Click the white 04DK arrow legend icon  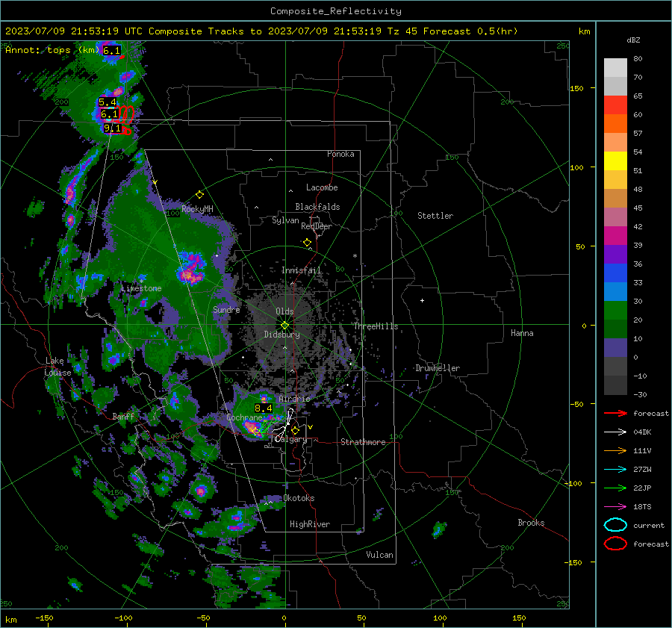click(615, 432)
